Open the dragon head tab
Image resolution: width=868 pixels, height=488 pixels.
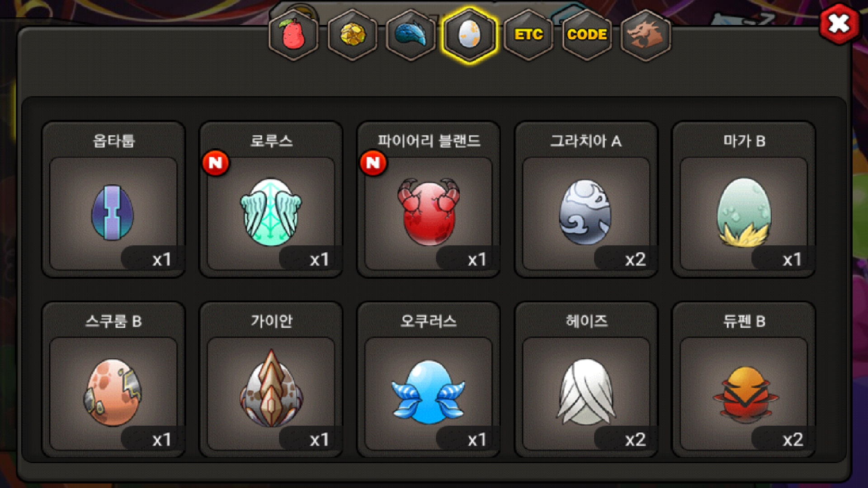pos(646,35)
